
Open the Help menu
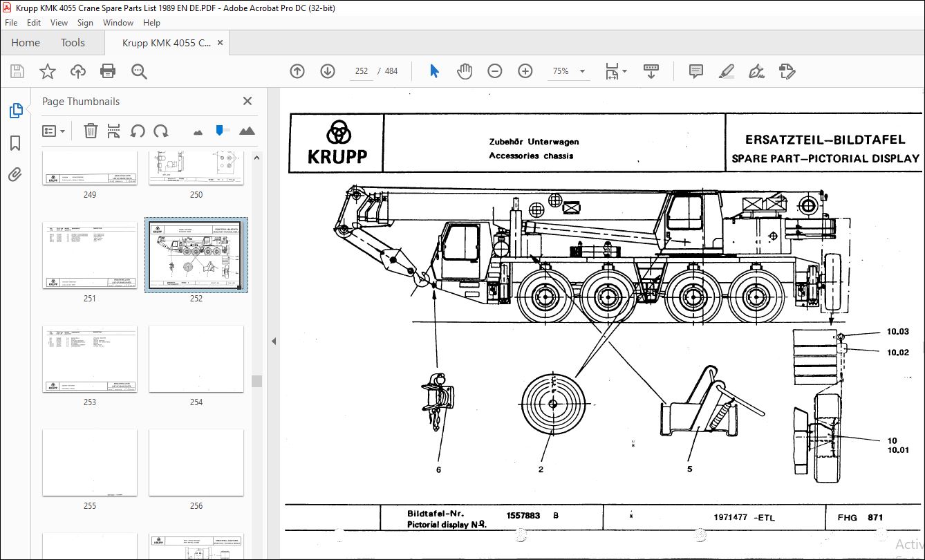tap(151, 23)
